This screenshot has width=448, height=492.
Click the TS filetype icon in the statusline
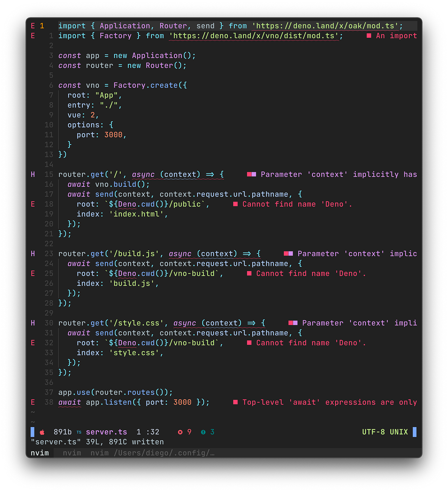point(79,432)
